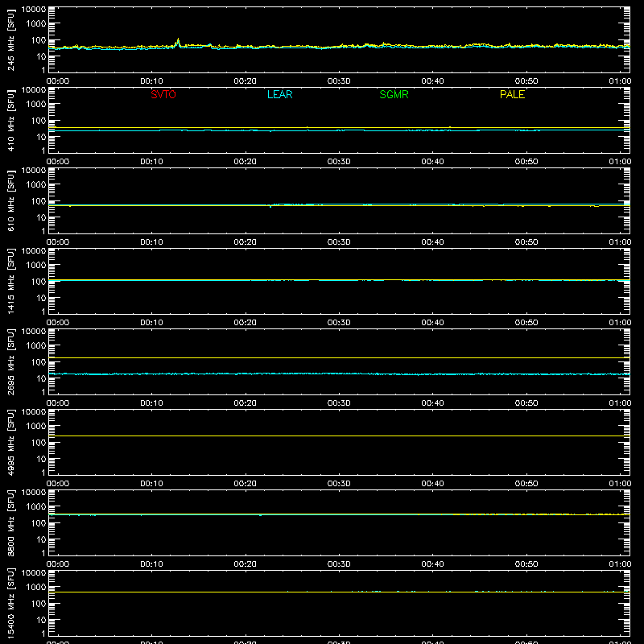This screenshot has width=644, height=644.
Task: Select the 1415 MHz [SFU] axis title
Action: pyautogui.click(x=11, y=281)
